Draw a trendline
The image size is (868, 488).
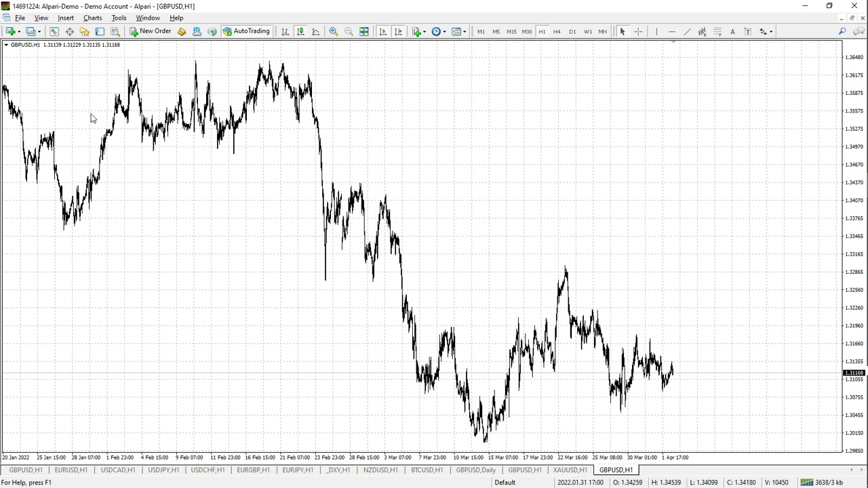(x=687, y=31)
